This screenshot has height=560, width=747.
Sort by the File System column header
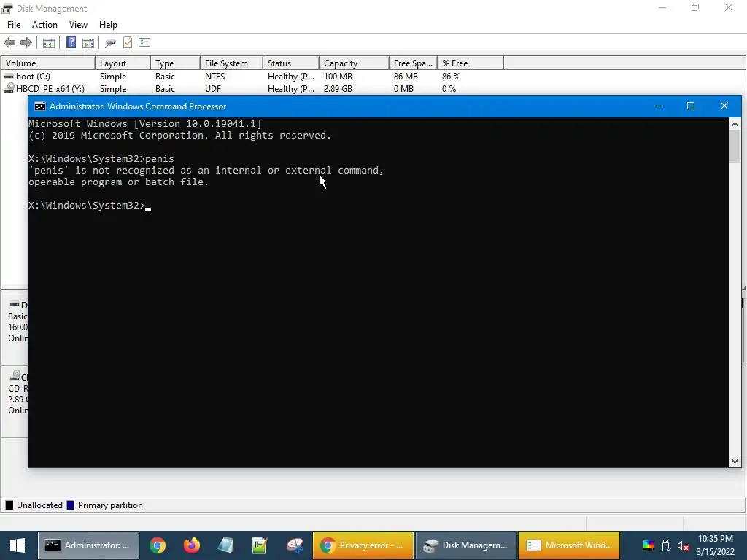pyautogui.click(x=231, y=63)
